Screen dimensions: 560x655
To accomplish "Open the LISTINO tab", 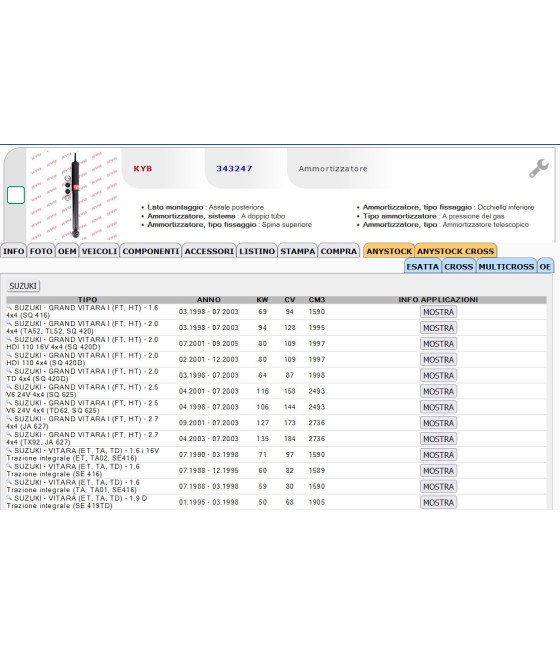I will click(x=257, y=251).
